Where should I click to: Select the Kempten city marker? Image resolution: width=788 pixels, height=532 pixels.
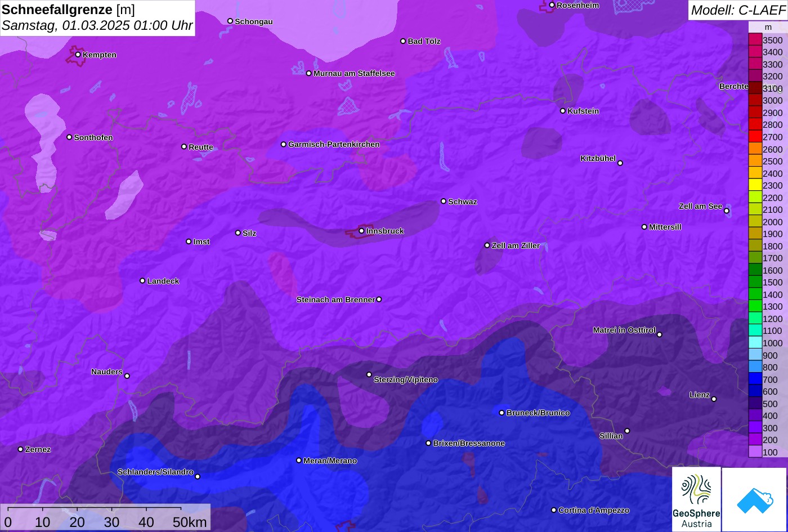(x=78, y=55)
